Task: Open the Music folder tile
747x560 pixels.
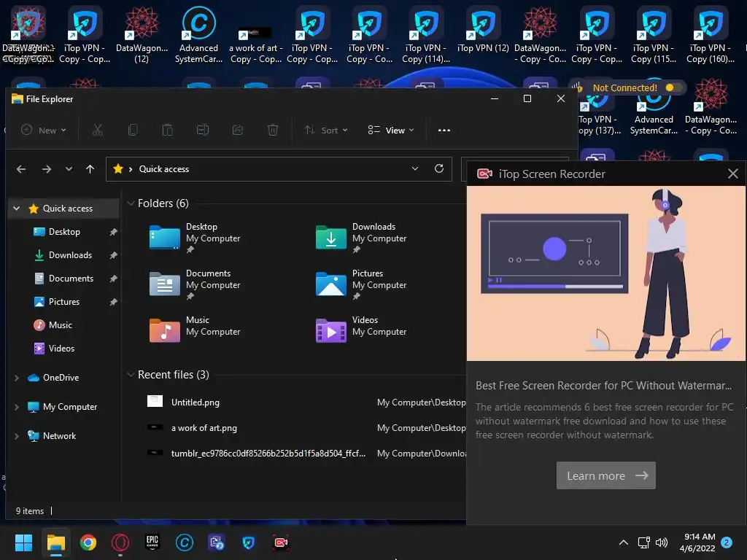Action: pyautogui.click(x=194, y=331)
